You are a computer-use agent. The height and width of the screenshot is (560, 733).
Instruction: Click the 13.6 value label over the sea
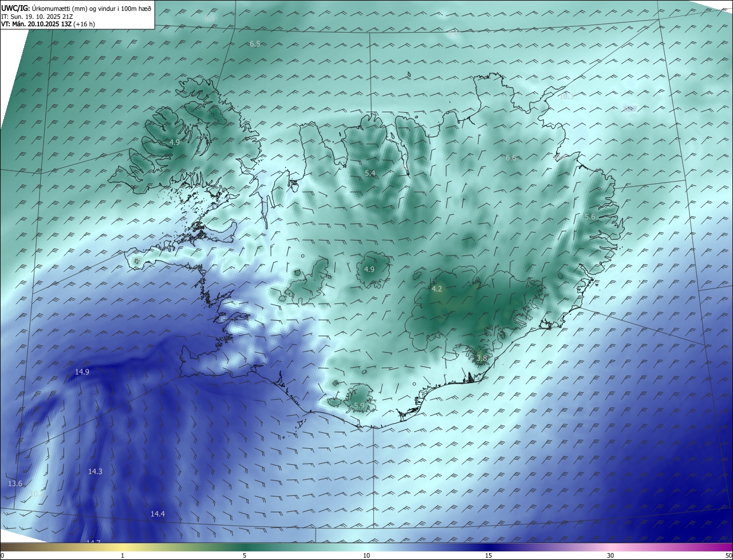(15, 484)
